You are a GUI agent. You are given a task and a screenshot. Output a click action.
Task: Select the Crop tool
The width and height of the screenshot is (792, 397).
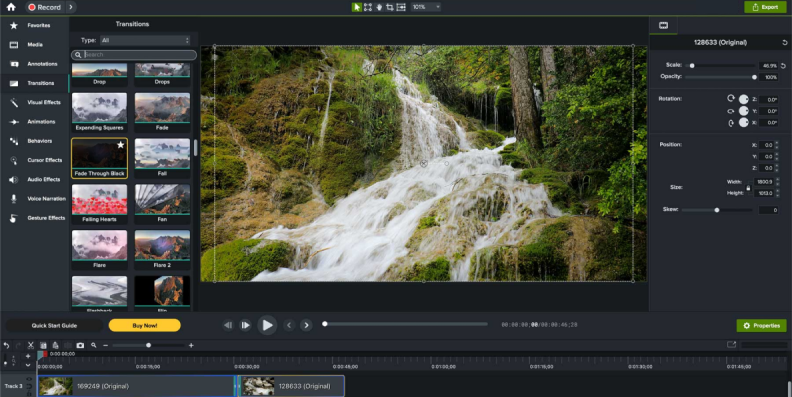point(389,7)
